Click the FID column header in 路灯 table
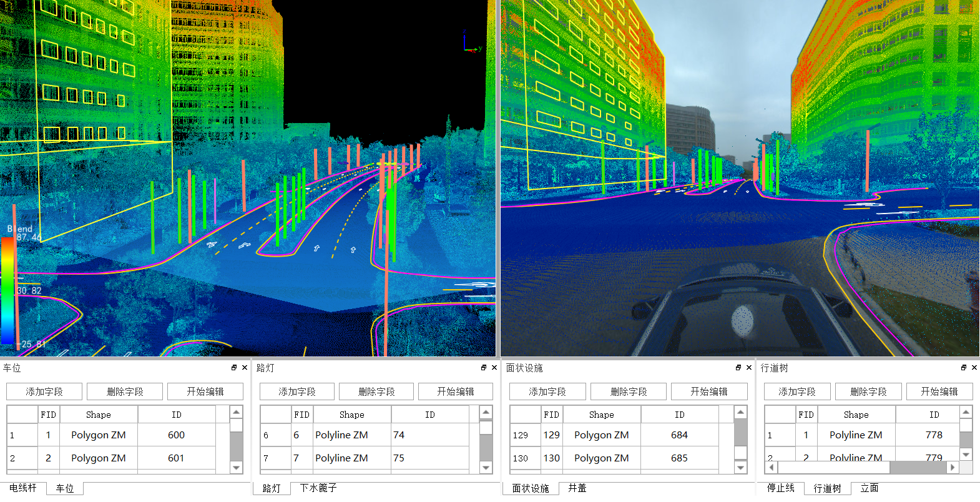 pos(302,415)
